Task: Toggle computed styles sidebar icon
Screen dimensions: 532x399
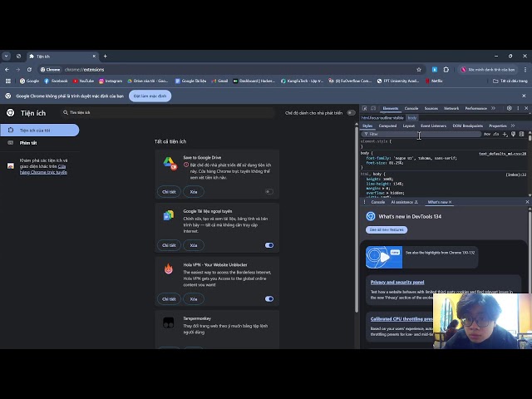Action: (x=521, y=135)
